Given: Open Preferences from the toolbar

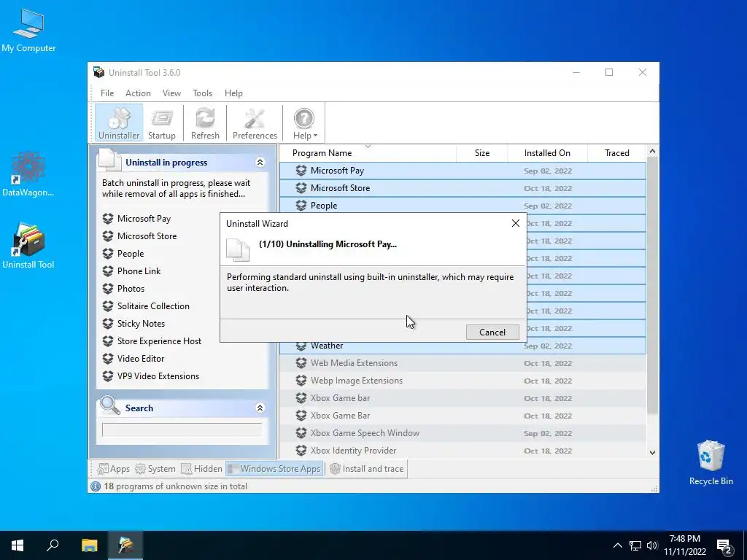Looking at the screenshot, I should (255, 122).
